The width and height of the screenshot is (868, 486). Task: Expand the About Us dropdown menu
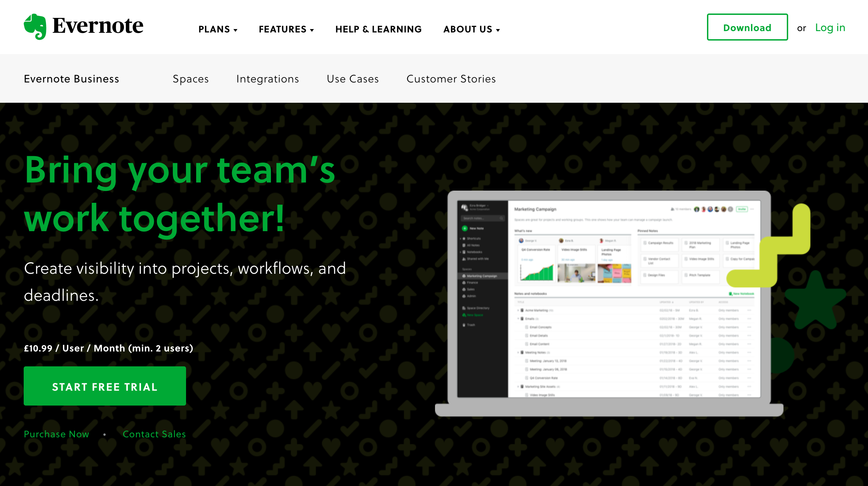(472, 29)
